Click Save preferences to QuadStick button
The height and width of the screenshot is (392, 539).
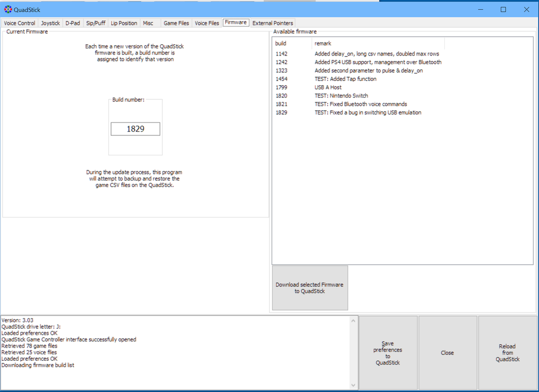(x=388, y=353)
